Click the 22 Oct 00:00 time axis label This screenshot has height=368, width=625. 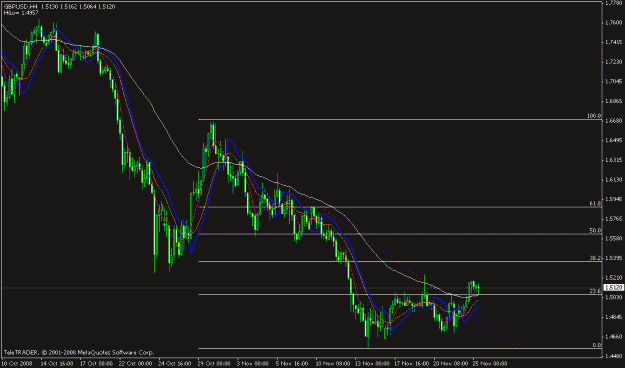click(136, 364)
